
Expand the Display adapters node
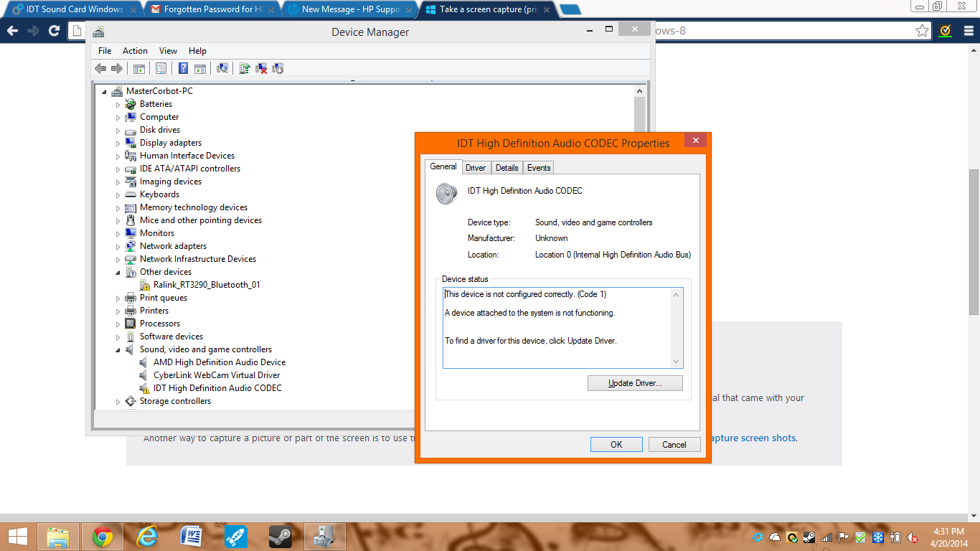pos(118,143)
